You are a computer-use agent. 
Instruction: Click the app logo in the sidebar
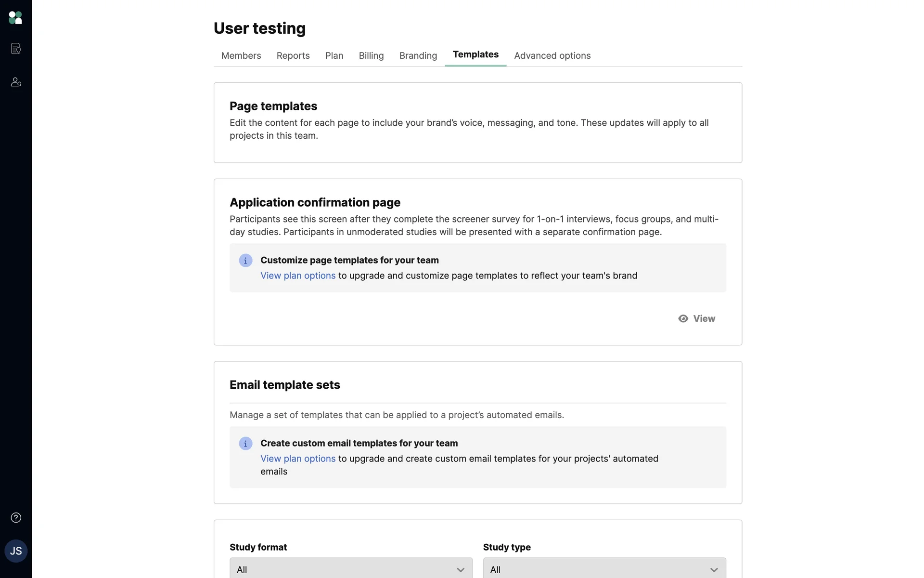tap(15, 18)
